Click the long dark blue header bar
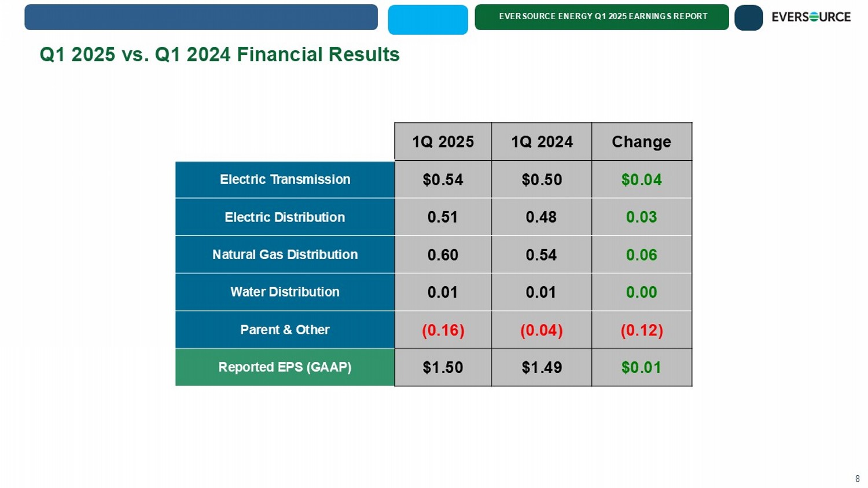The image size is (868, 488). pyautogui.click(x=201, y=17)
